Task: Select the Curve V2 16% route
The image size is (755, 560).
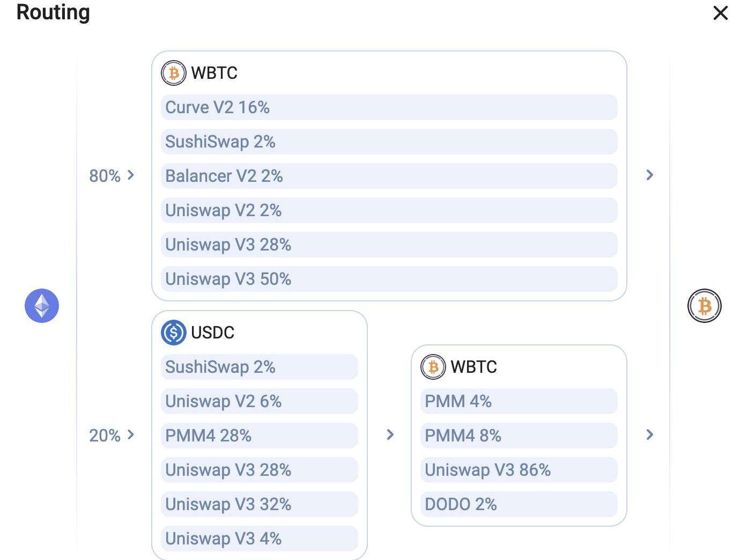Action: coord(389,107)
